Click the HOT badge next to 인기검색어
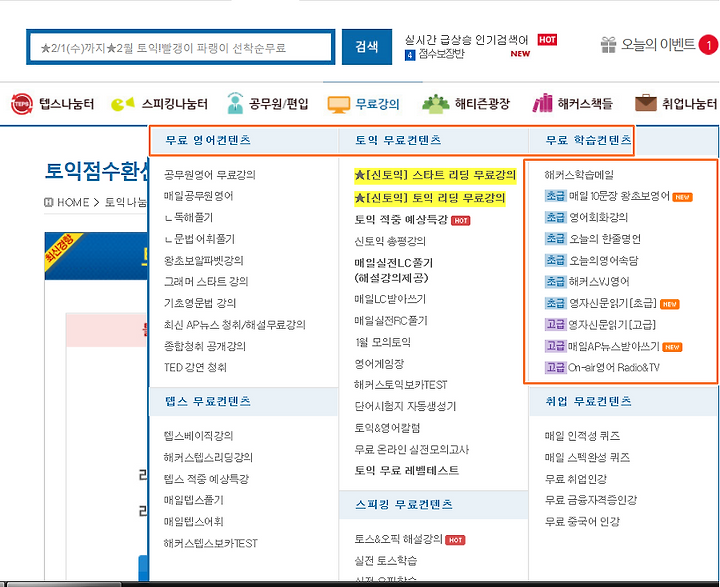Image resolution: width=720 pixels, height=587 pixels. point(547,40)
